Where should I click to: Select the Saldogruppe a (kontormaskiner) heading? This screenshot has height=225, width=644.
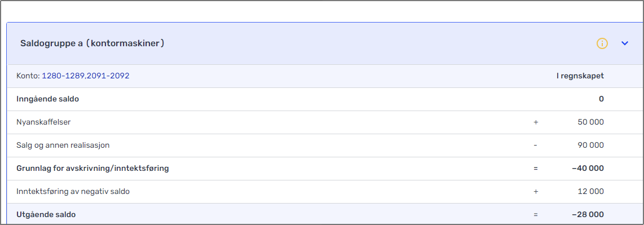coord(92,43)
